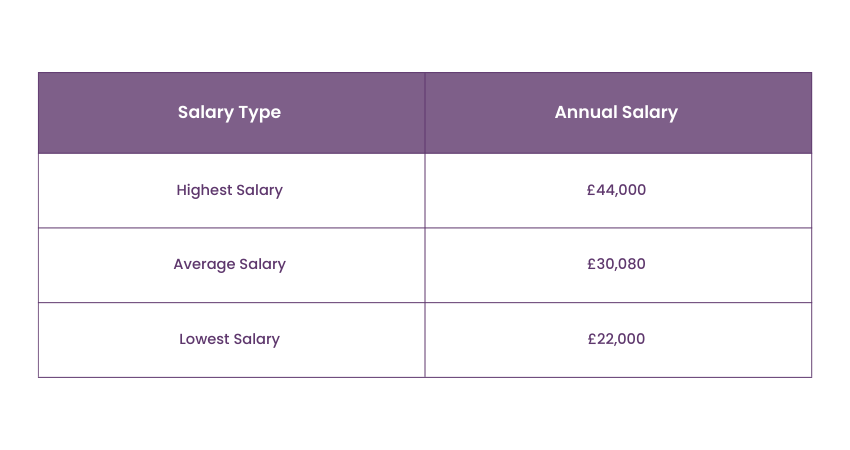Click the "Average Salary" row label
This screenshot has height=450, width=850.
pos(229,264)
